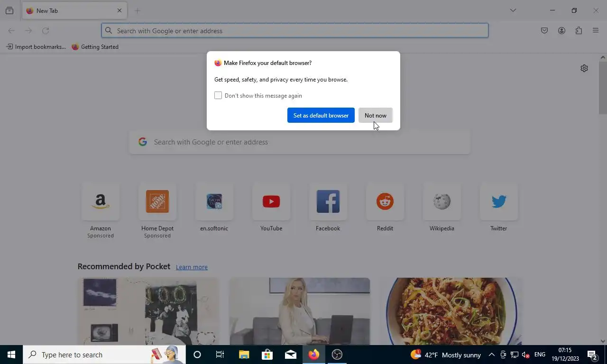Screen dimensions: 607x364
Task: Show hidden tray icons chevron
Action: click(492, 355)
